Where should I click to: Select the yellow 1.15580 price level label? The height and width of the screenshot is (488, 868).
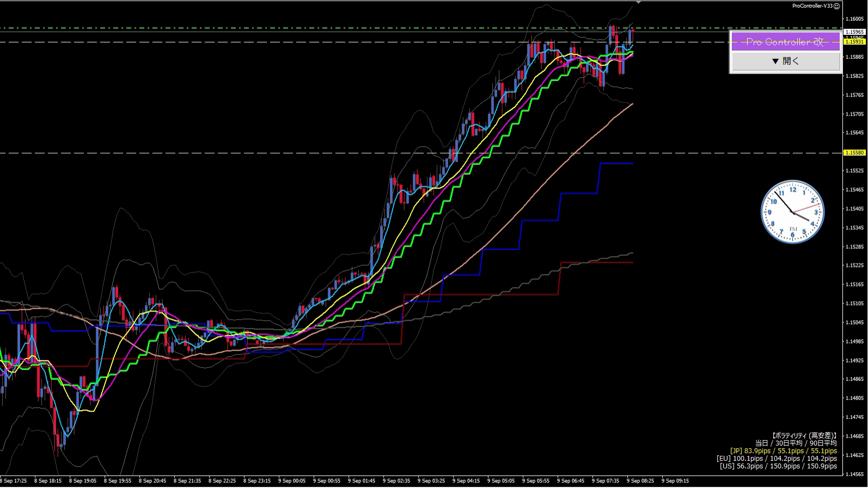854,153
